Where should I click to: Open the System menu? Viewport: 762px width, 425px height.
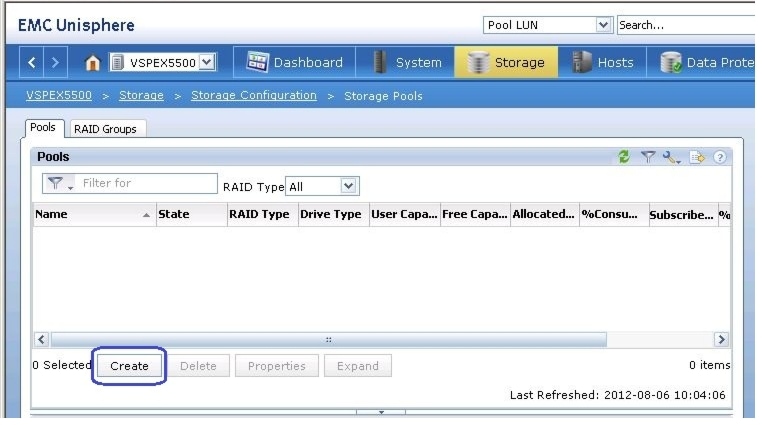pyautogui.click(x=405, y=62)
